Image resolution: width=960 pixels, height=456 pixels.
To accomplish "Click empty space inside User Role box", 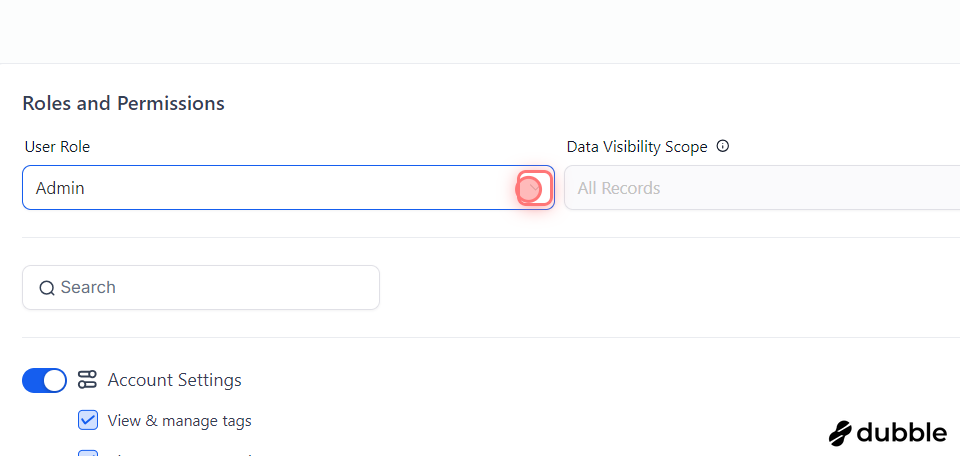I will click(300, 188).
